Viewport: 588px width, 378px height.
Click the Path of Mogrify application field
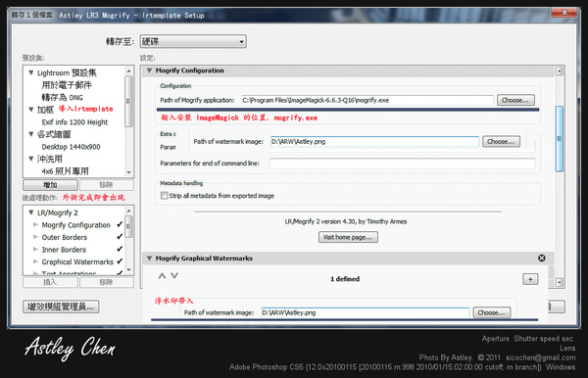[367, 100]
